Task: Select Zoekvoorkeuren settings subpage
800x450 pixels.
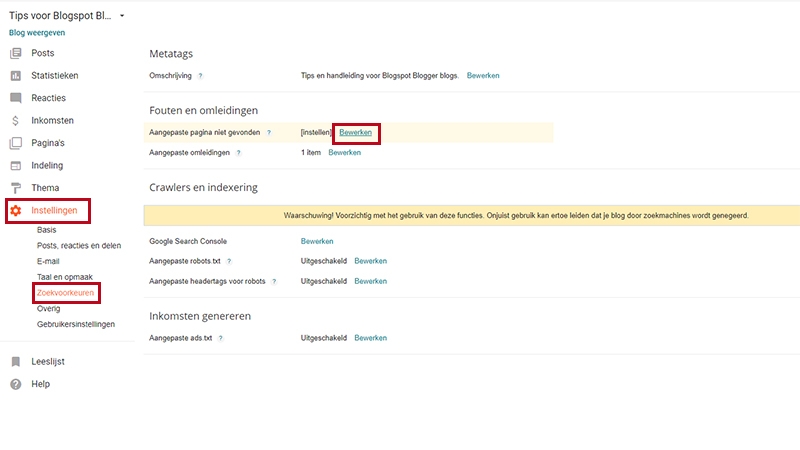Action: click(x=65, y=293)
